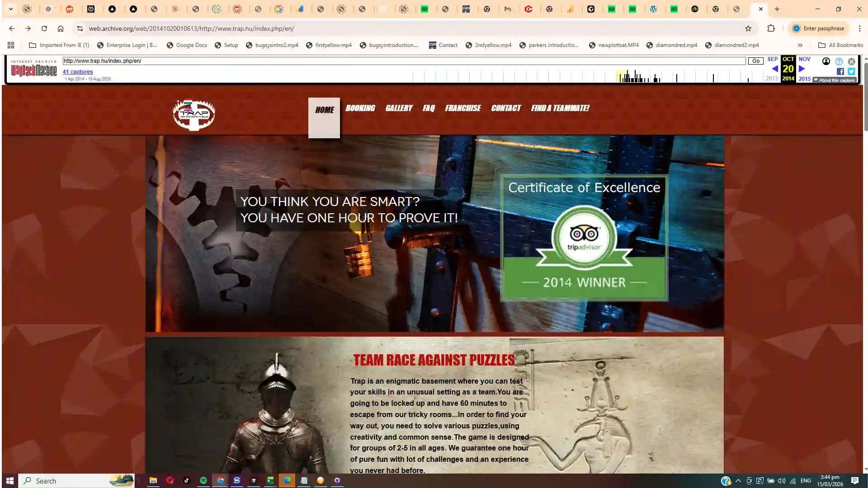
Task: Close the Wayback toolbar with its X icon
Action: (852, 61)
